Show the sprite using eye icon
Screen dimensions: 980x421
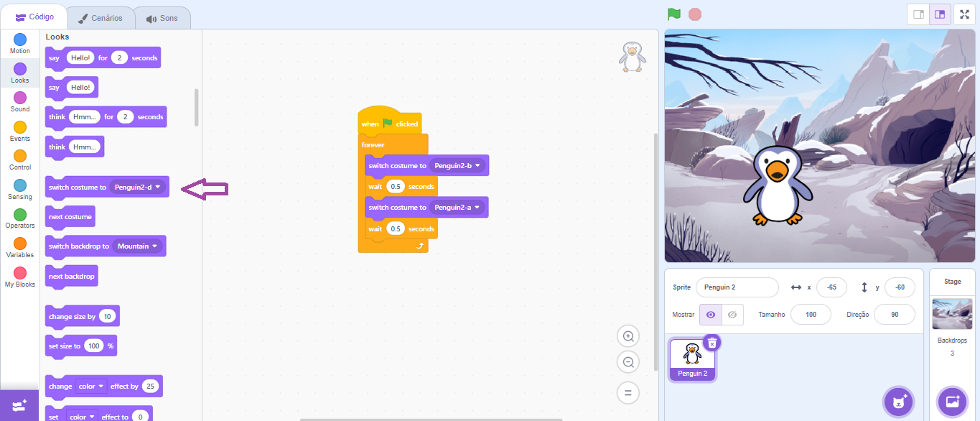point(711,315)
